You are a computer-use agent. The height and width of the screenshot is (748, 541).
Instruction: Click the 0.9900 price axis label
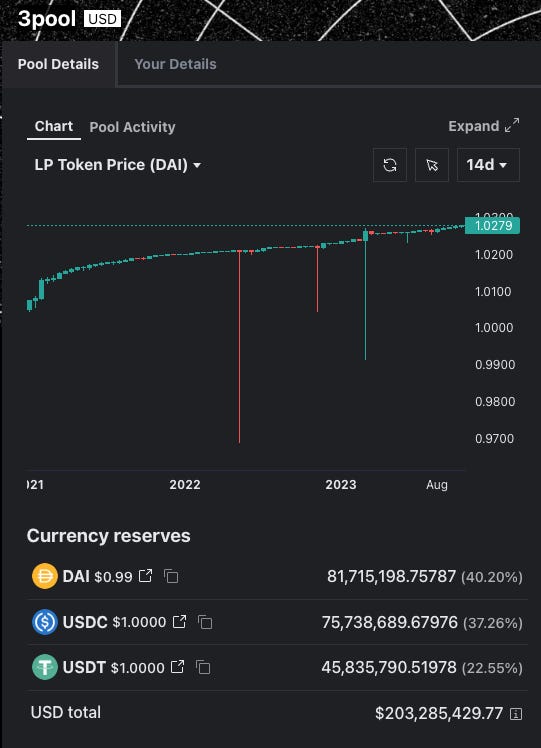pyautogui.click(x=495, y=364)
